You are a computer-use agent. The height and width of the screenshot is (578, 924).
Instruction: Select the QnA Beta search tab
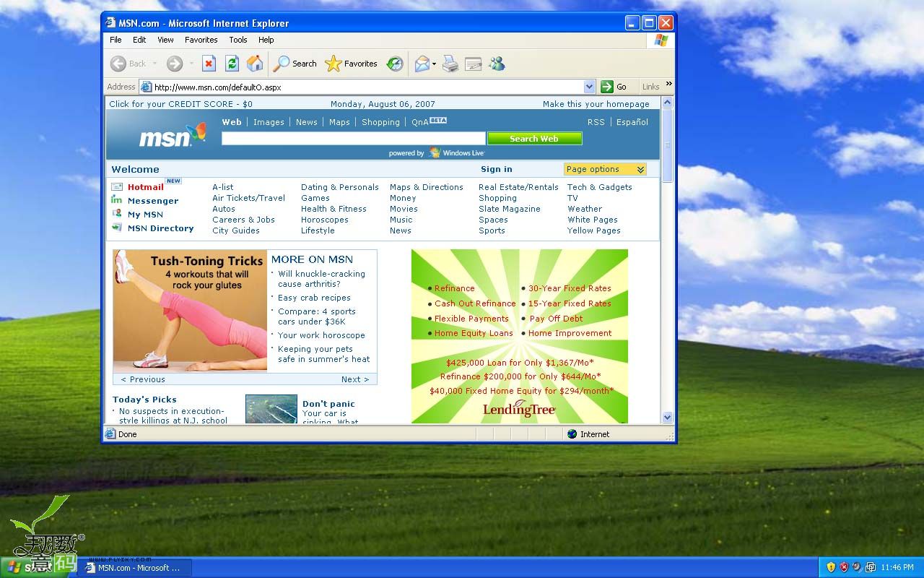(x=430, y=121)
